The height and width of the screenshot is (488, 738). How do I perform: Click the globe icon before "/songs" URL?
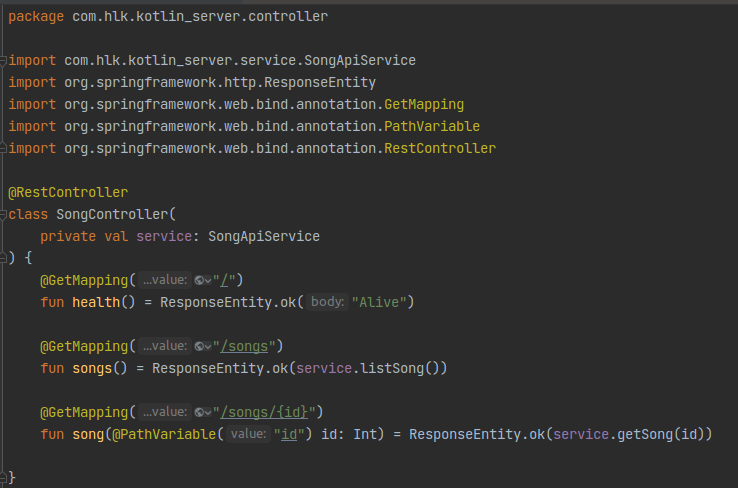tap(201, 346)
